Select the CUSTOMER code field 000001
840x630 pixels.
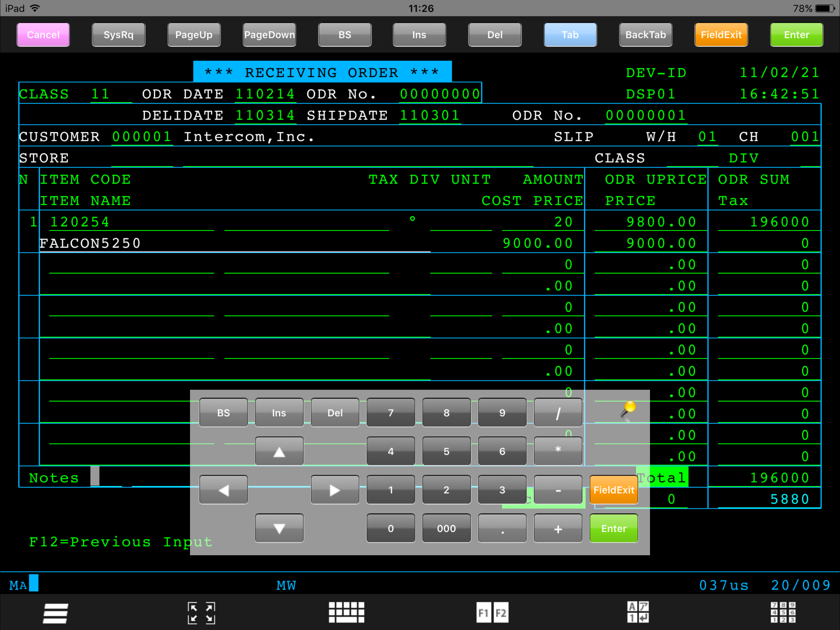[x=142, y=136]
